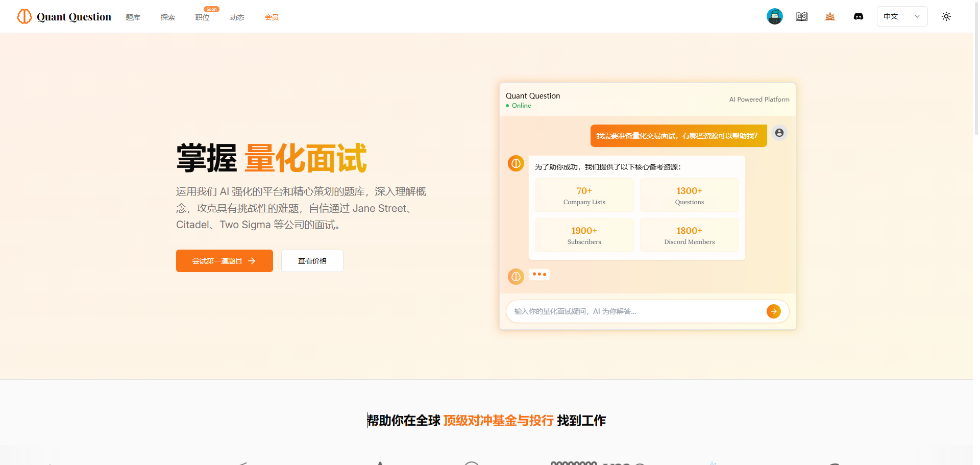Toggle the light/dark theme sun icon

click(x=946, y=16)
